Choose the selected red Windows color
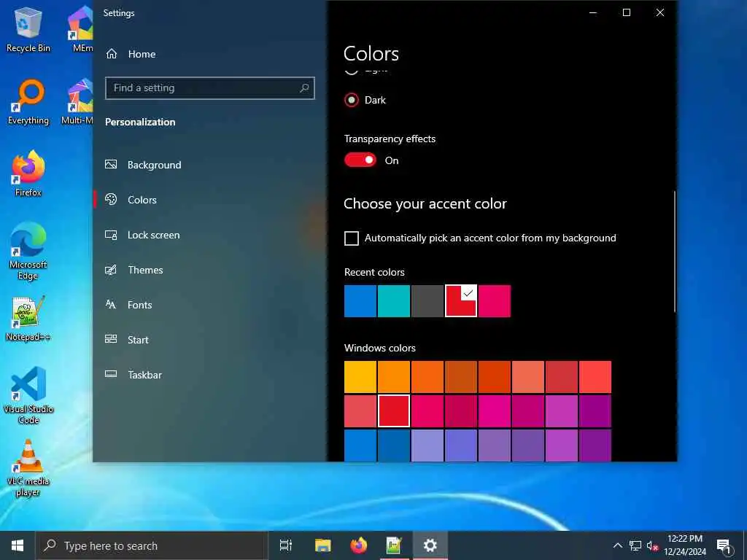 point(393,411)
